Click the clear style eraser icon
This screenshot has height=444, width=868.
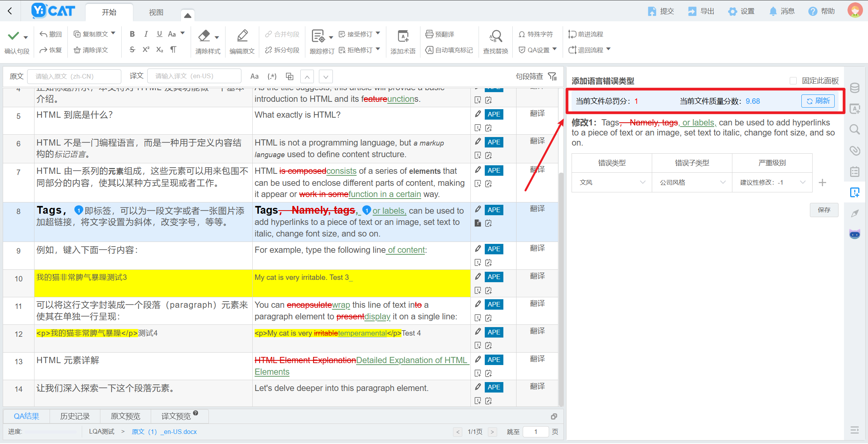coord(204,36)
